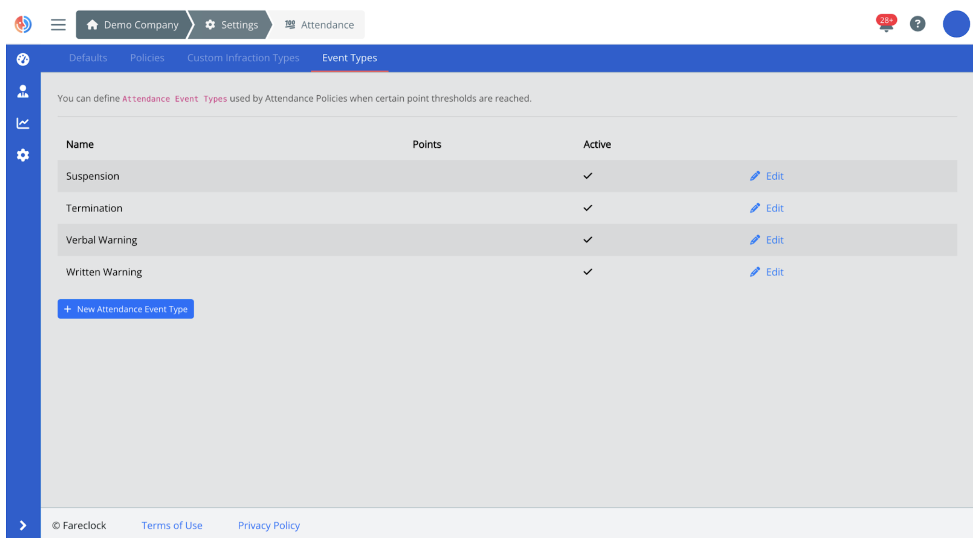980x544 pixels.
Task: Select the people management sidebar icon
Action: click(22, 91)
